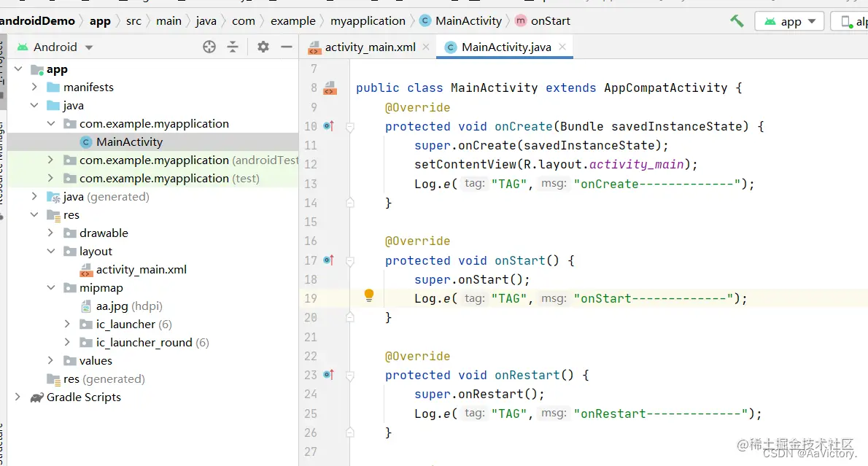This screenshot has width=868, height=466.
Task: Click the fold end marker on line 20
Action: pyautogui.click(x=350, y=317)
